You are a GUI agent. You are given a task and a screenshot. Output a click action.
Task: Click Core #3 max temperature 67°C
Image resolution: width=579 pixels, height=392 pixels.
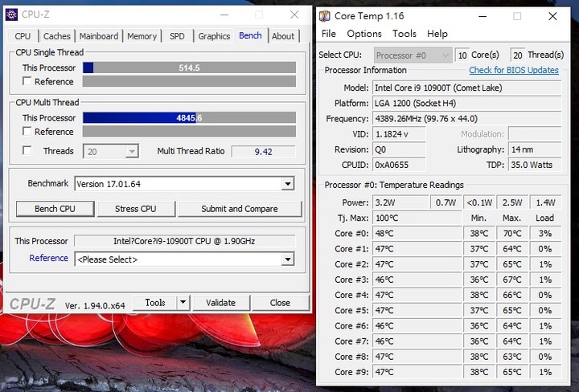(x=511, y=280)
